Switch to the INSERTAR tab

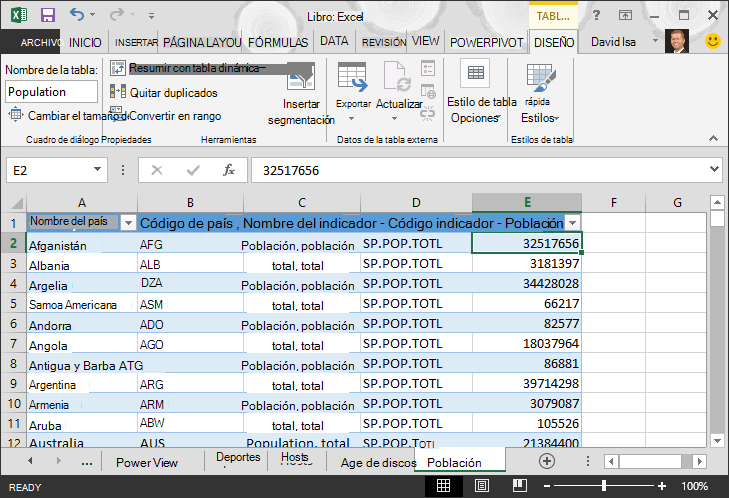136,42
